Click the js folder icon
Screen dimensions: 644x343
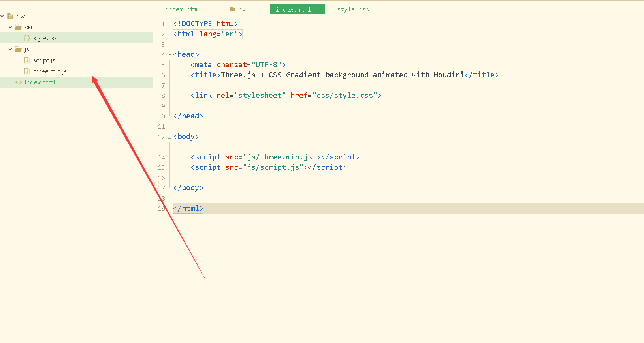coord(18,49)
